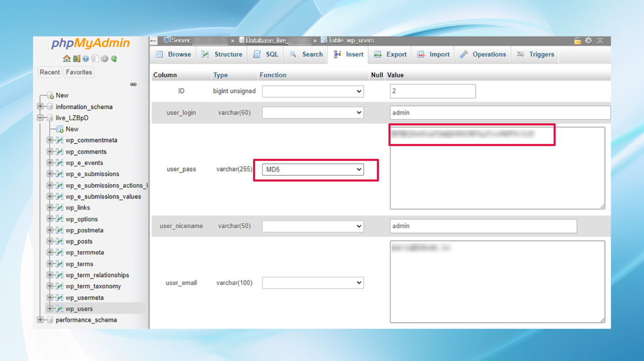The width and height of the screenshot is (644, 361).
Task: Collapse the page header using the chevron icon
Action: (x=600, y=41)
